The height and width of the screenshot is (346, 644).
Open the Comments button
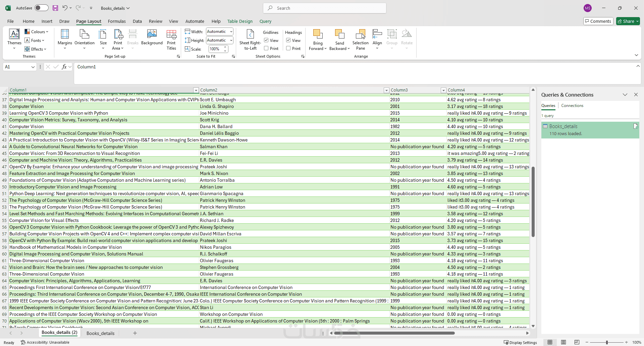598,21
